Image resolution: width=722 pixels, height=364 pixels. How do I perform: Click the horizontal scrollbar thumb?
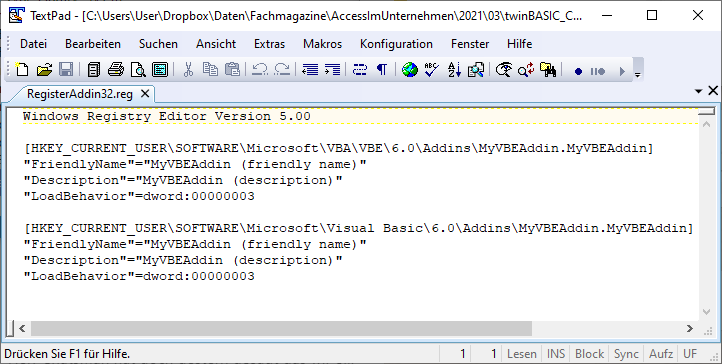(281, 329)
